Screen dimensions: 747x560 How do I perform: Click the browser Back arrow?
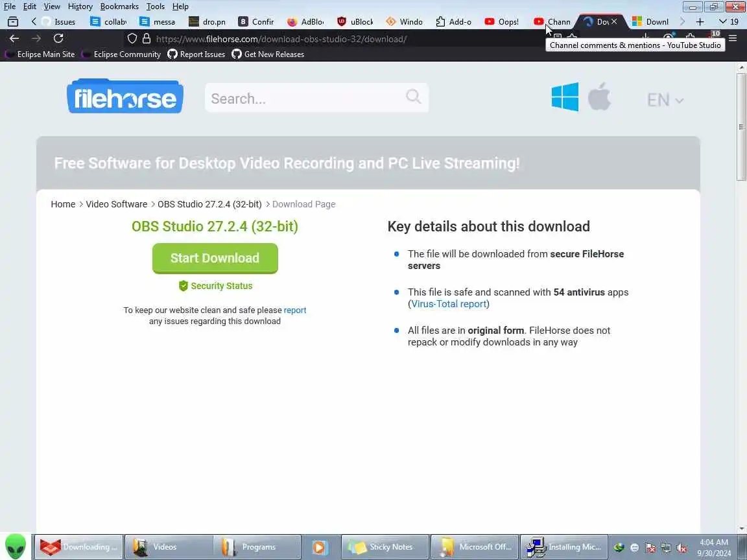click(x=14, y=39)
